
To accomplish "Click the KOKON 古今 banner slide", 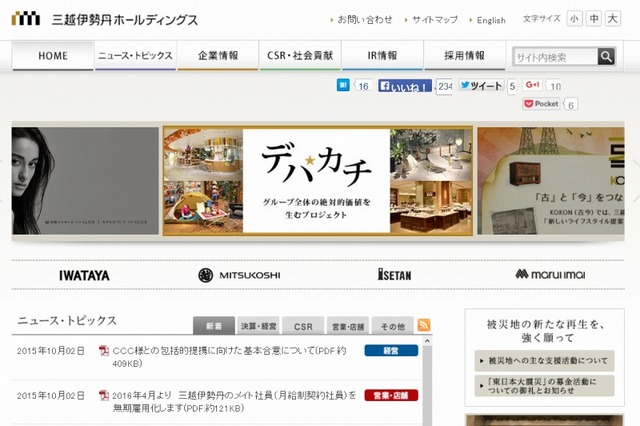I will (551, 181).
